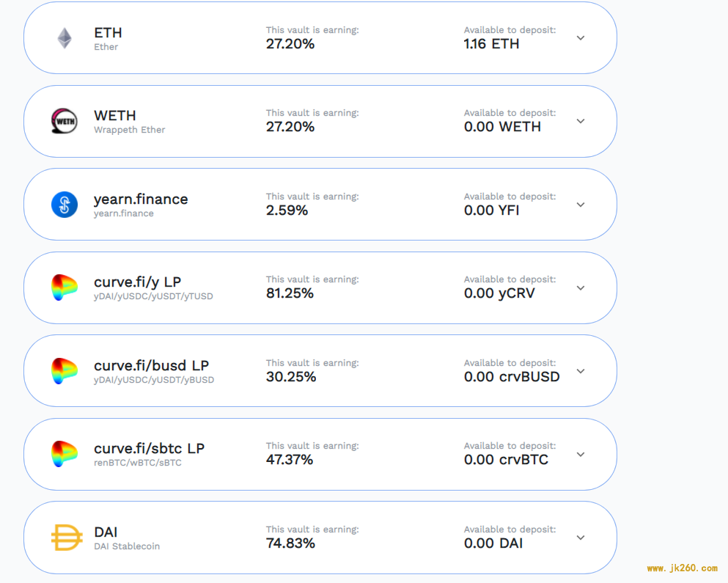Click the yDAI/yUSDC/yUSDT/yBUSD subtitle
728x583 pixels.
(154, 380)
